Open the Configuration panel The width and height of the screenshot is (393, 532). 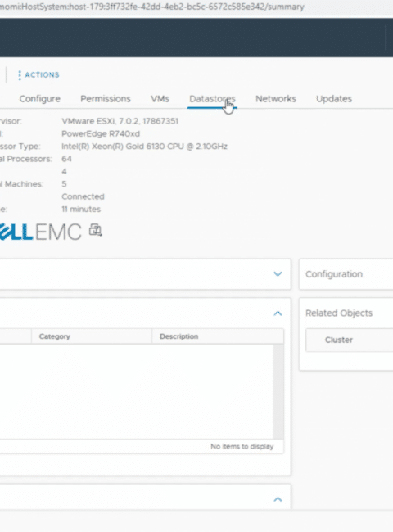[x=346, y=274]
